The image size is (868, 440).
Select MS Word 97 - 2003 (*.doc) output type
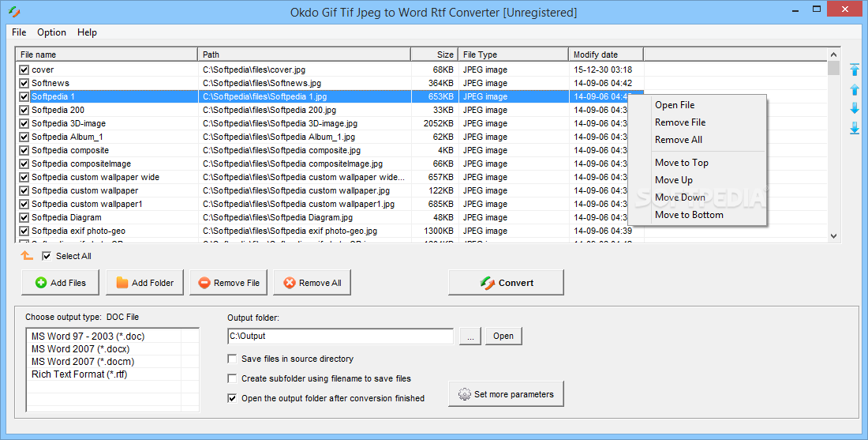[88, 337]
